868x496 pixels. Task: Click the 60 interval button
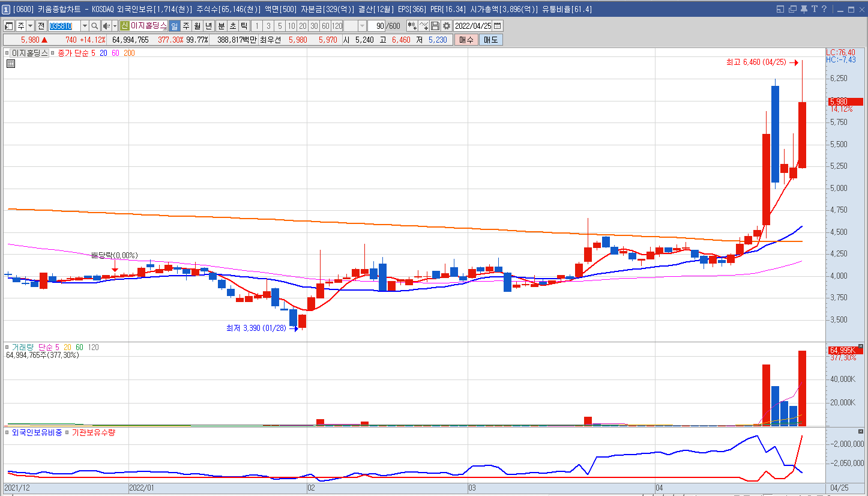(325, 26)
